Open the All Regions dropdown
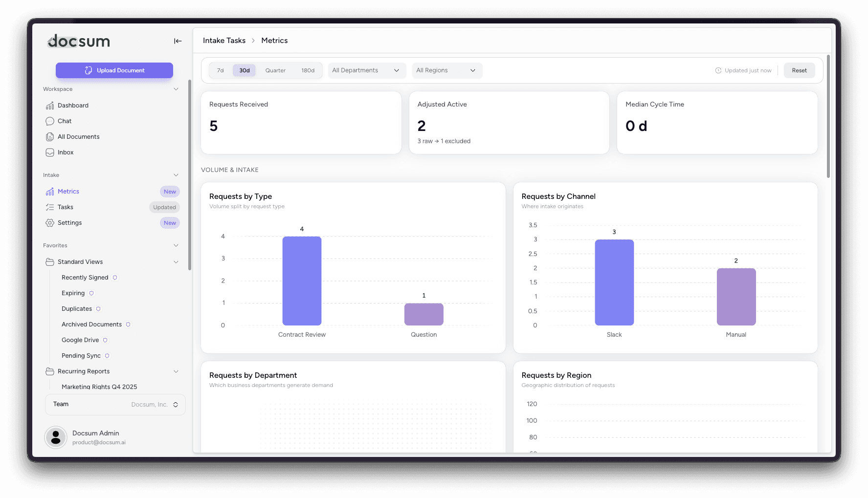 point(447,70)
